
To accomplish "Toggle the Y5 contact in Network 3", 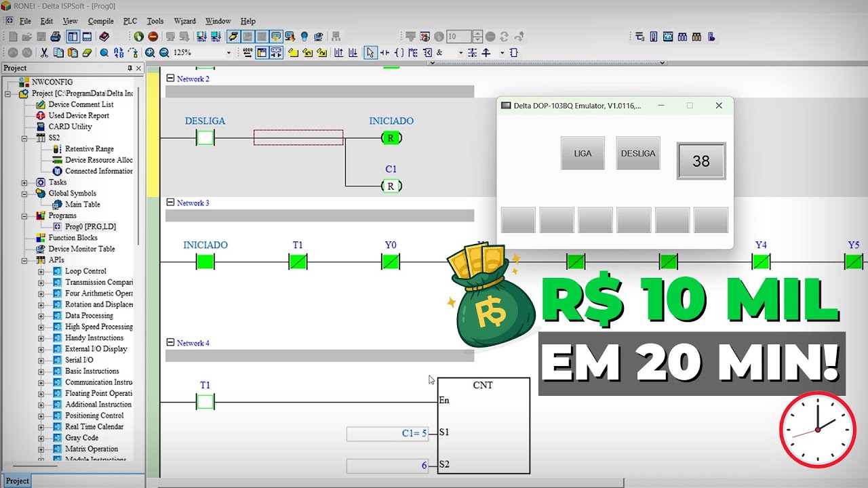I will pyautogui.click(x=854, y=262).
